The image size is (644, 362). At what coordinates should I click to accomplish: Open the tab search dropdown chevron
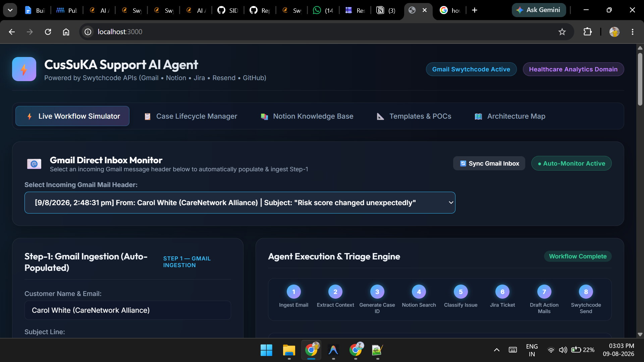click(x=10, y=10)
